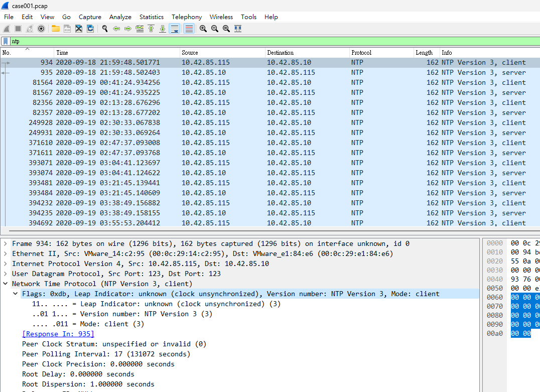Reload the capture file icon
540x392 pixels.
click(x=90, y=29)
